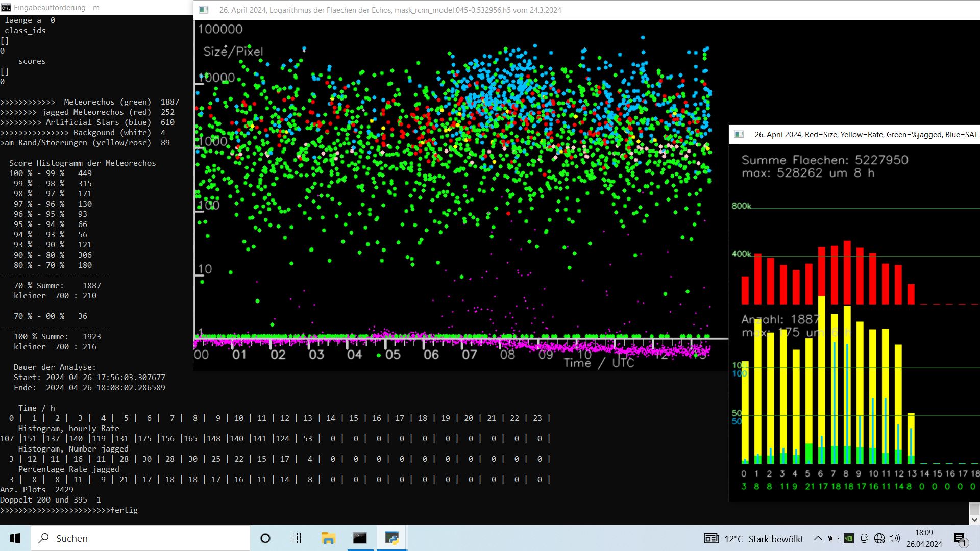
Task: Click the Windows Start button
Action: [x=15, y=538]
